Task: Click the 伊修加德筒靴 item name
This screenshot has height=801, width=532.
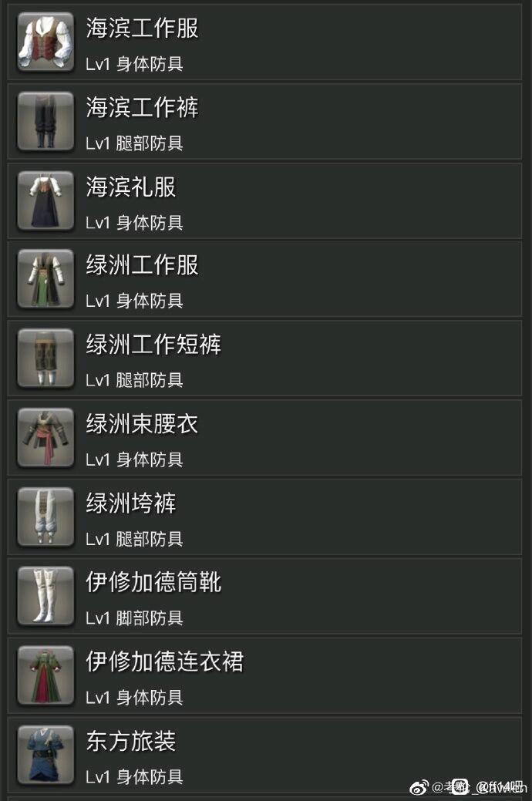Action: coord(153,582)
